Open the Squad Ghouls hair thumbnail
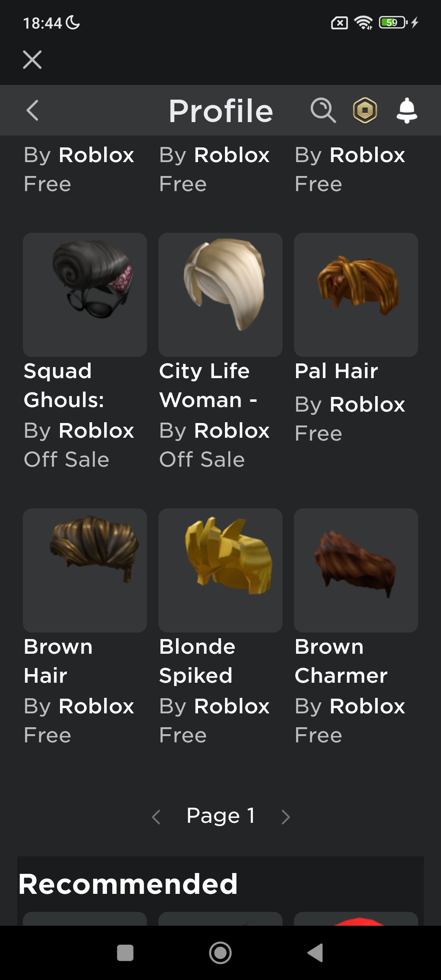 tap(85, 295)
